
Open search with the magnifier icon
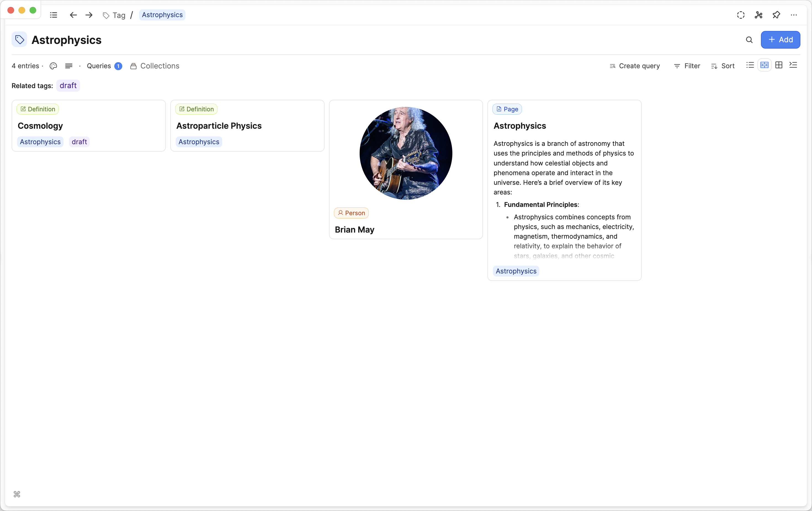(749, 40)
